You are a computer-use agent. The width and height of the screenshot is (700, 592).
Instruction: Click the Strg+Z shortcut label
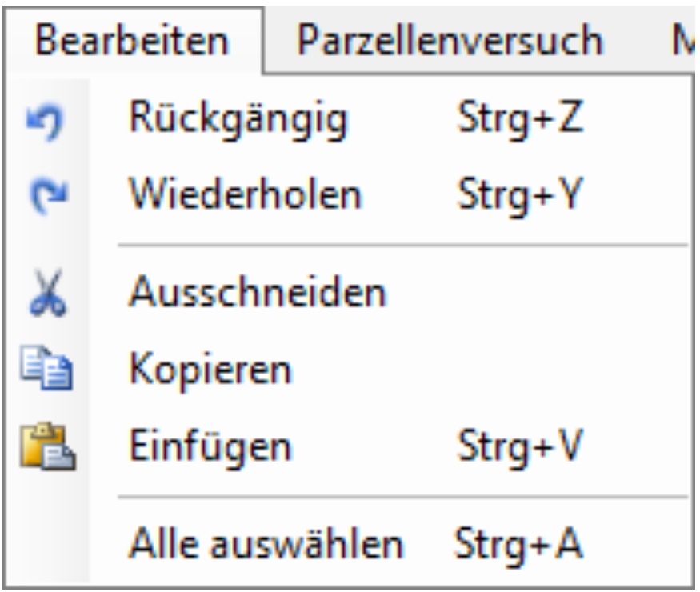click(520, 121)
